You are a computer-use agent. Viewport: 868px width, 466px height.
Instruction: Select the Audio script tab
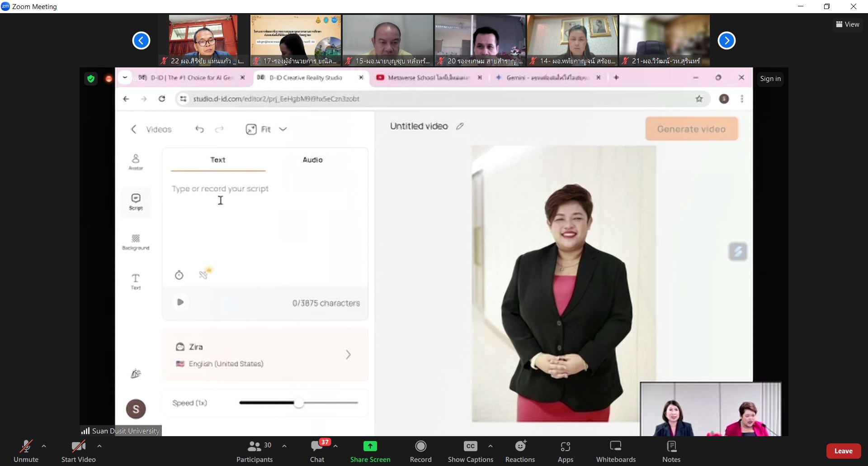pyautogui.click(x=312, y=160)
